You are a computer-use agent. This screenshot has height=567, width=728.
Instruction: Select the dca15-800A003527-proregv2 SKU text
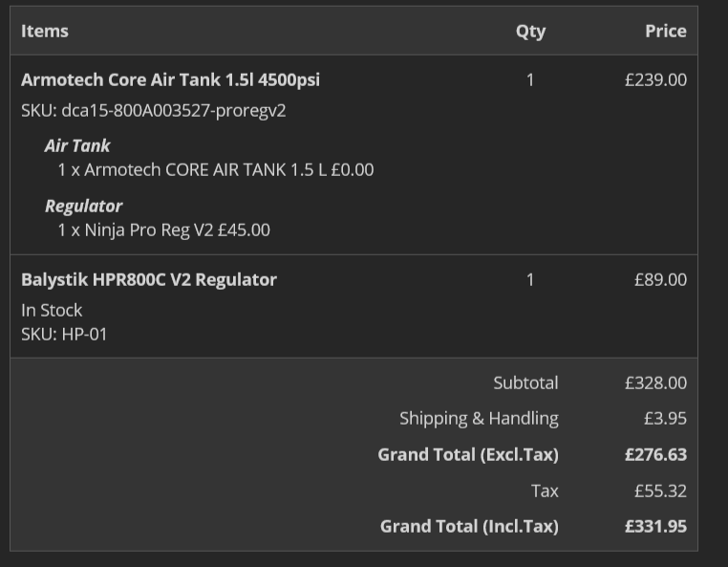coord(154,110)
